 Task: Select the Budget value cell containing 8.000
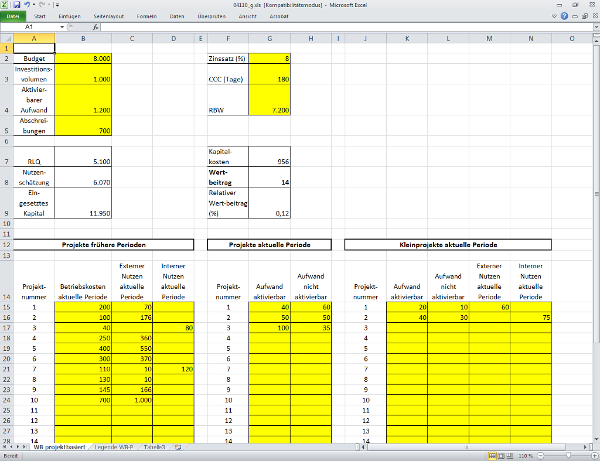tap(82, 60)
